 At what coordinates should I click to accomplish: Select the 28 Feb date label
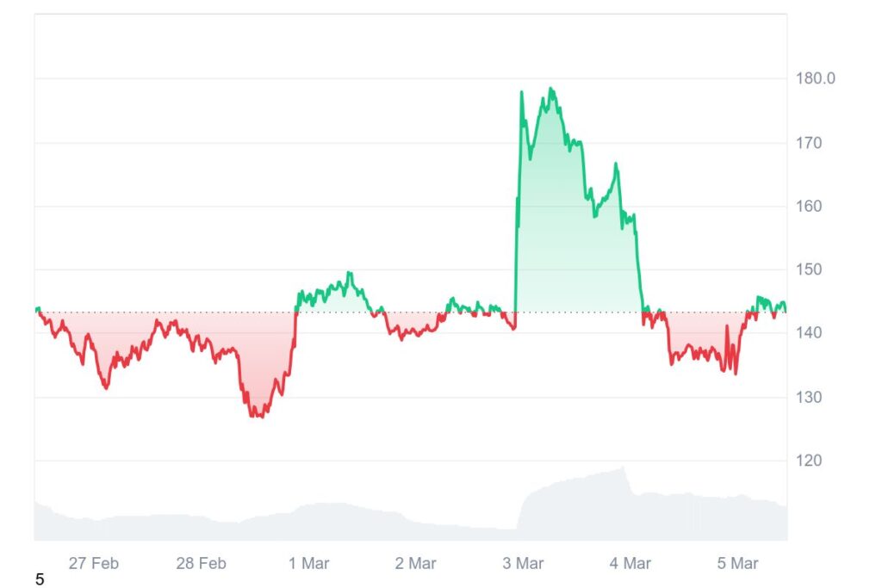point(201,564)
